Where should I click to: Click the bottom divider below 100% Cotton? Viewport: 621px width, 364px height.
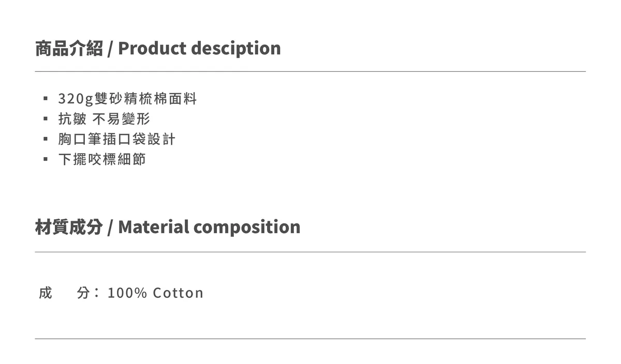coord(310,339)
